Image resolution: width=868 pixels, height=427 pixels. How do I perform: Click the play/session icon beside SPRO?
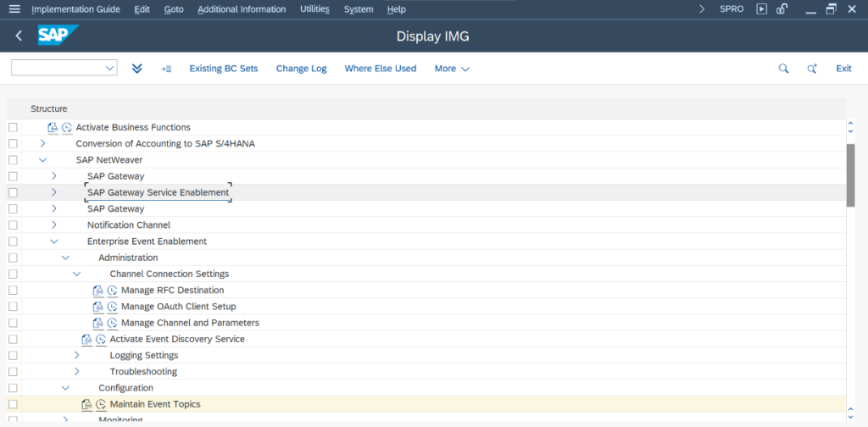(x=762, y=8)
